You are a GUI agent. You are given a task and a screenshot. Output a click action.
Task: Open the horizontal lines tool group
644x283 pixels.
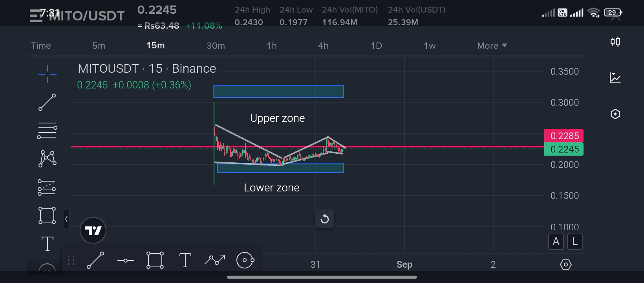[47, 130]
